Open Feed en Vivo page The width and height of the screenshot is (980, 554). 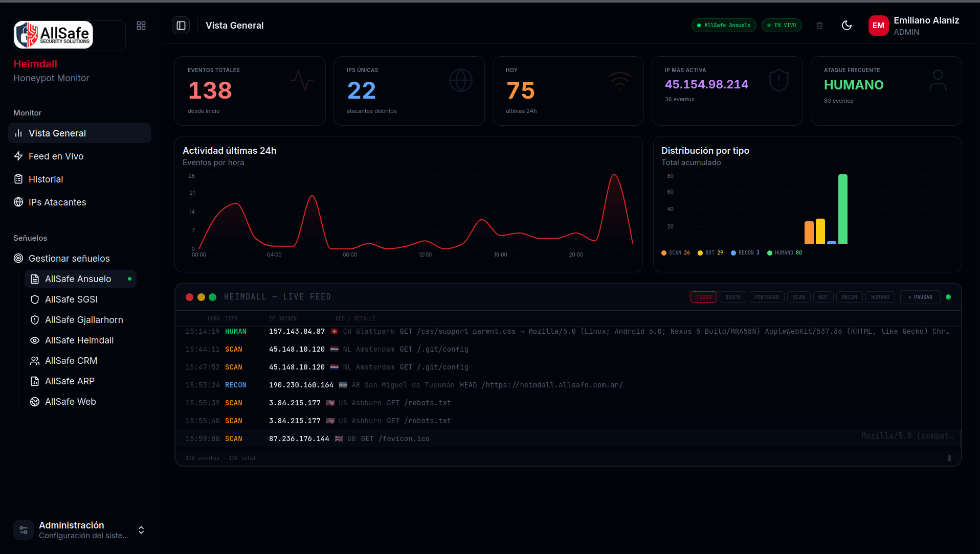80,156
